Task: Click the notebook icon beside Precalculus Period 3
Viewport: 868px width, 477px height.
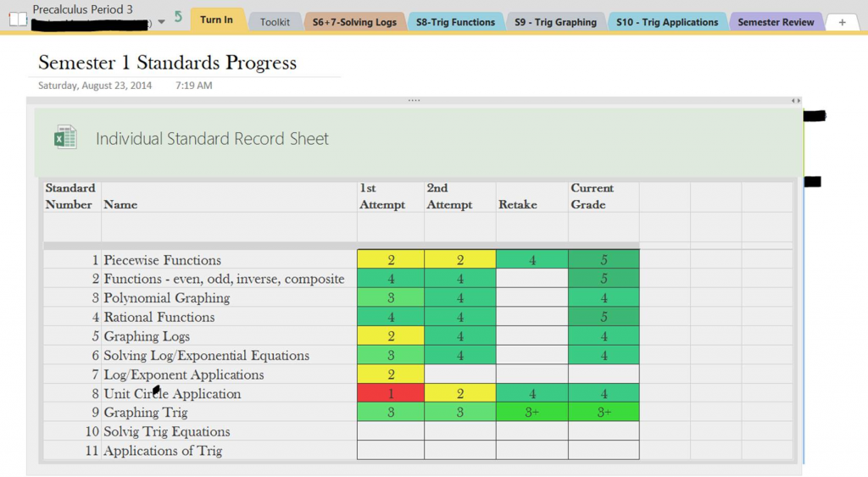Action: tap(18, 18)
